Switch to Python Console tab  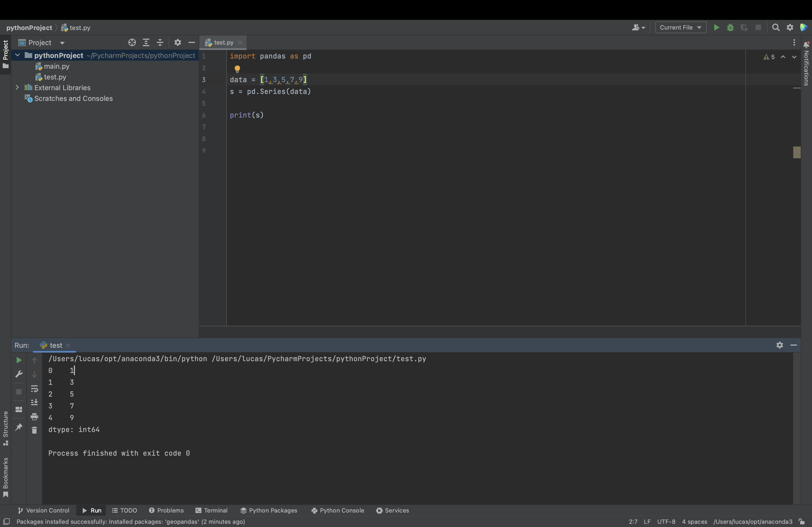point(338,510)
